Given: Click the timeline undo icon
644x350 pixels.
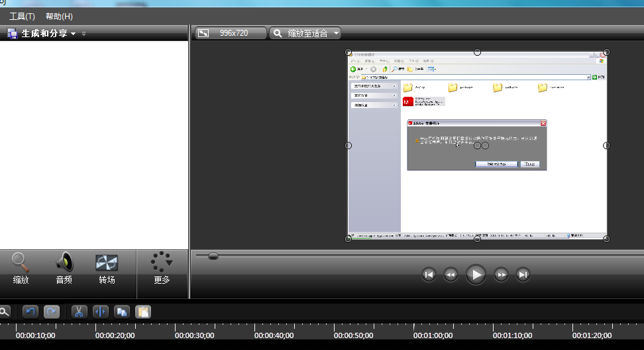Looking at the screenshot, I should (30, 312).
